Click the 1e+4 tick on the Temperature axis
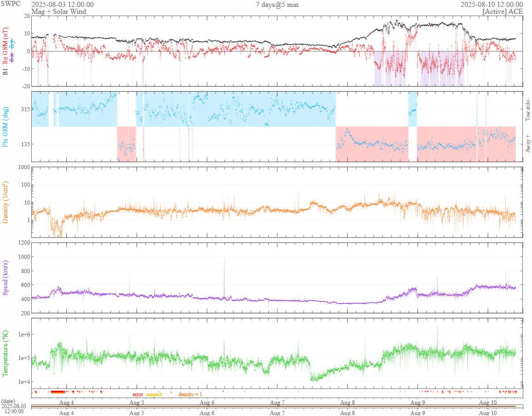This screenshot has width=532, height=416. (x=24, y=382)
